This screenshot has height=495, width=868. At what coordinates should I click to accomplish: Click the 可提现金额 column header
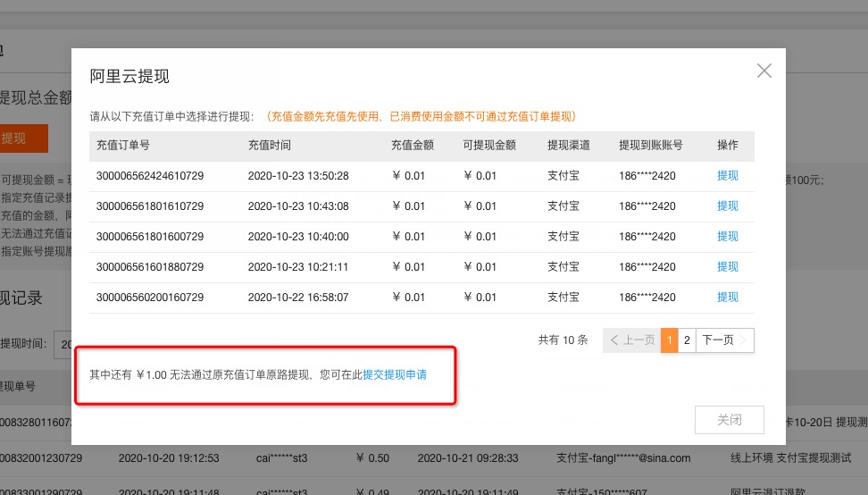tap(489, 145)
